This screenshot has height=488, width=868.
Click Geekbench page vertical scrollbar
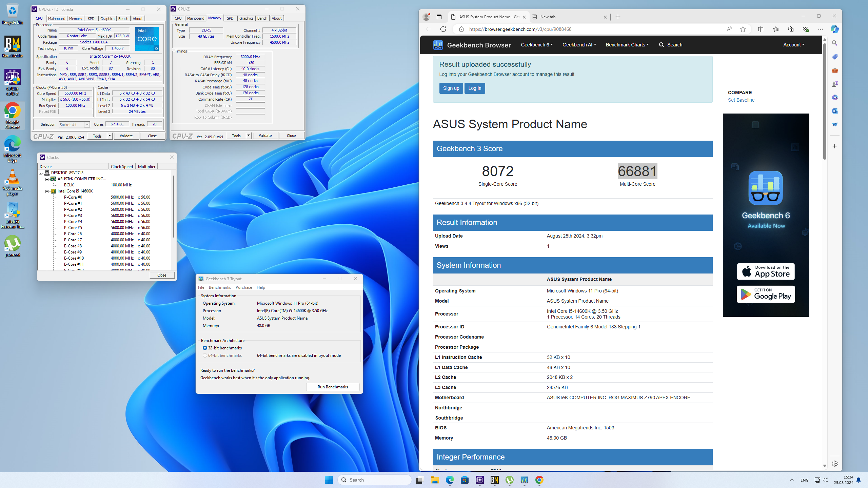(x=825, y=102)
